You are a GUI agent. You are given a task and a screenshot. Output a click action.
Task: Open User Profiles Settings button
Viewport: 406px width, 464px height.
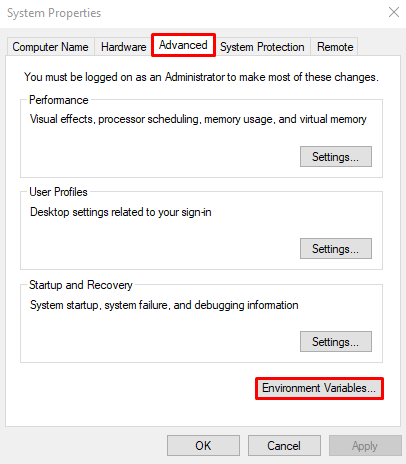[336, 248]
